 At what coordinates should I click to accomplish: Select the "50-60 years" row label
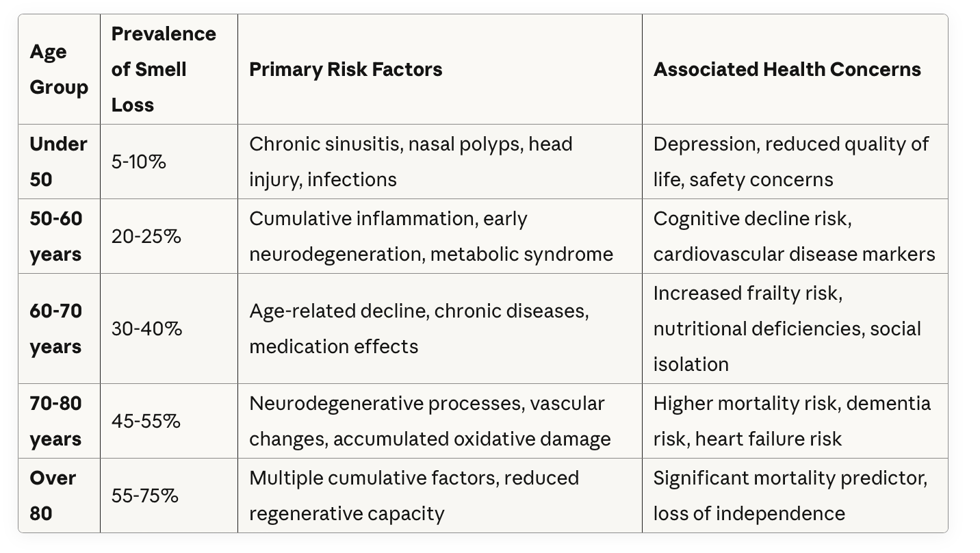[x=56, y=236]
